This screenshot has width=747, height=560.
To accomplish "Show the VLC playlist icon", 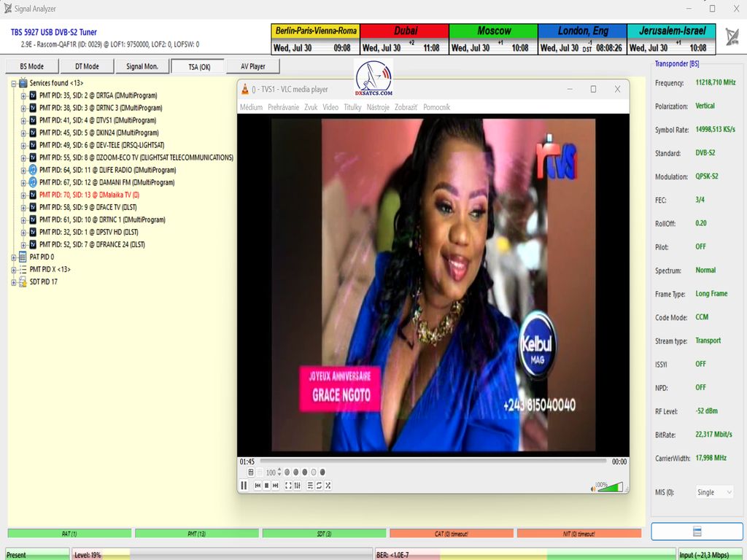I will (310, 486).
